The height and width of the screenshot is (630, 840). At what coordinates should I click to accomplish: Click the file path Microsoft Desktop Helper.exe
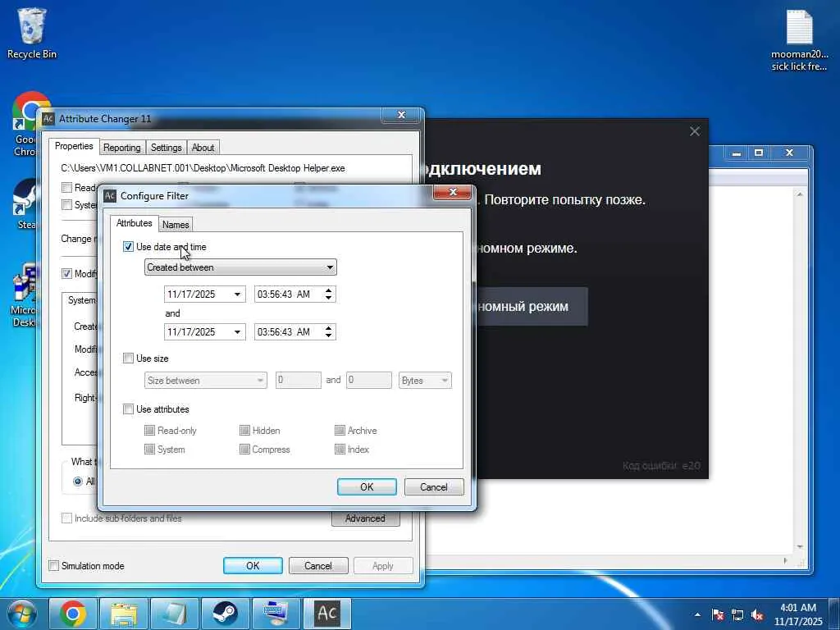[x=203, y=168]
